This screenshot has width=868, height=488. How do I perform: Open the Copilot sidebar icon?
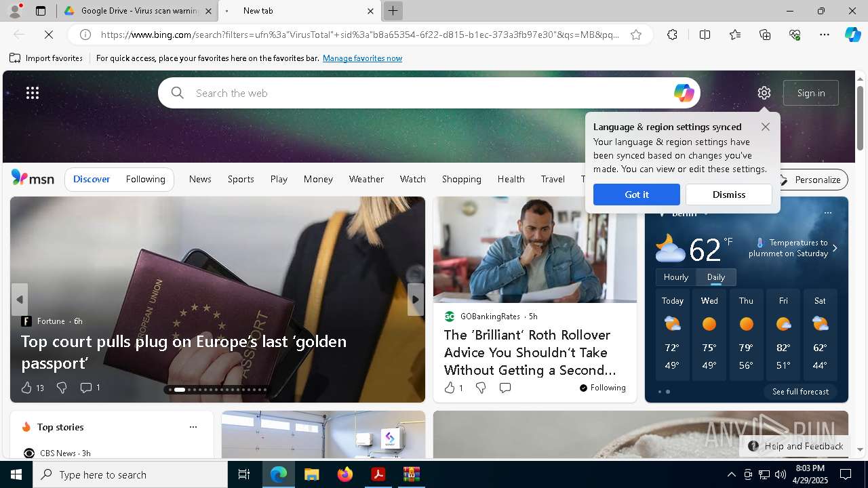852,35
